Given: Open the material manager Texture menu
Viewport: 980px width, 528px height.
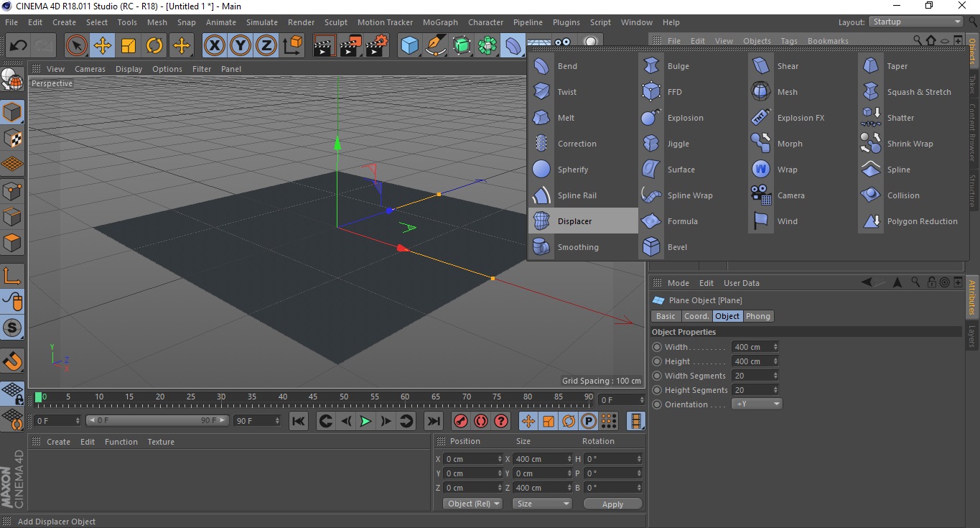Looking at the screenshot, I should (161, 442).
